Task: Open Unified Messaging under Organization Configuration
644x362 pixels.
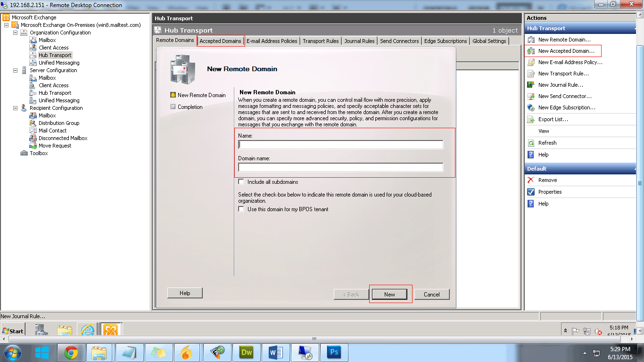Action: tap(59, 63)
